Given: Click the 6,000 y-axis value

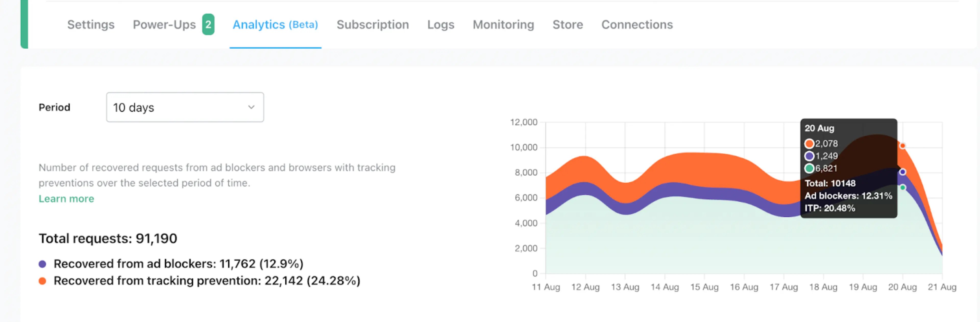Looking at the screenshot, I should coord(526,198).
